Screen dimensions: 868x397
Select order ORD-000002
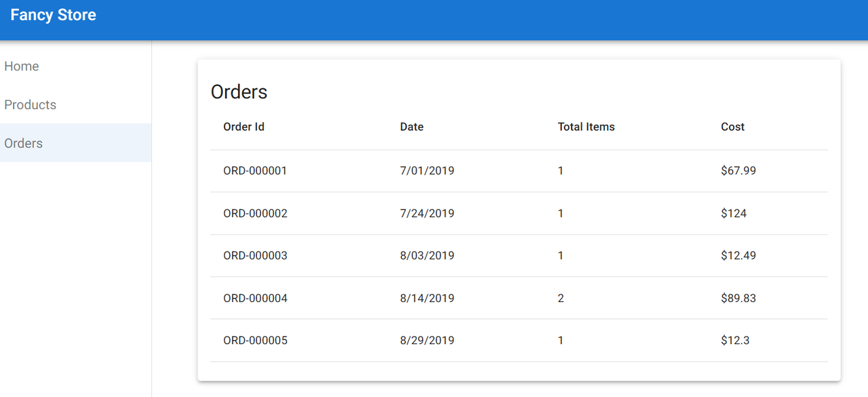255,213
